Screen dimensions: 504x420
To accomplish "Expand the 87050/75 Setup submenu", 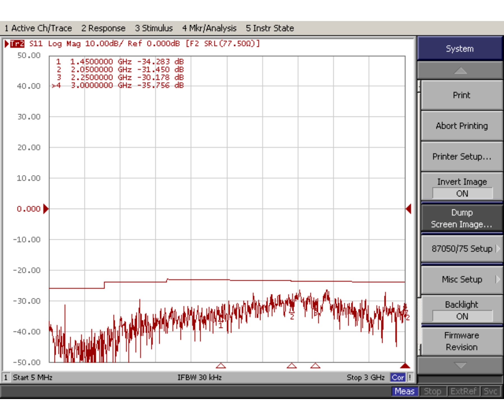I will pos(462,249).
